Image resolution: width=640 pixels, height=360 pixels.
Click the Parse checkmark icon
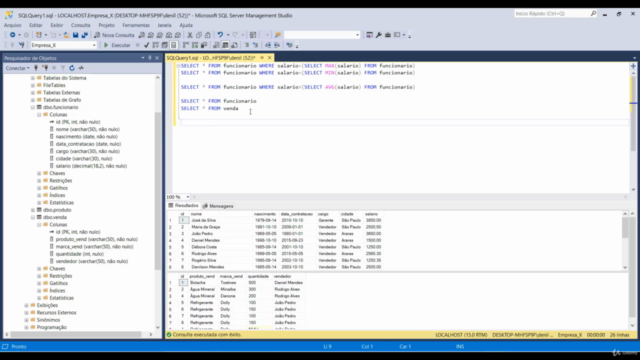[147, 45]
